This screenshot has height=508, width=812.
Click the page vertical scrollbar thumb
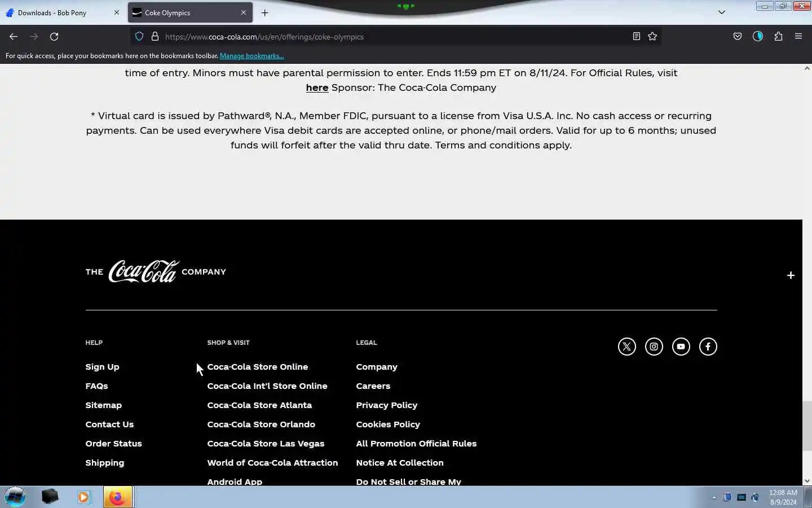pos(807,426)
